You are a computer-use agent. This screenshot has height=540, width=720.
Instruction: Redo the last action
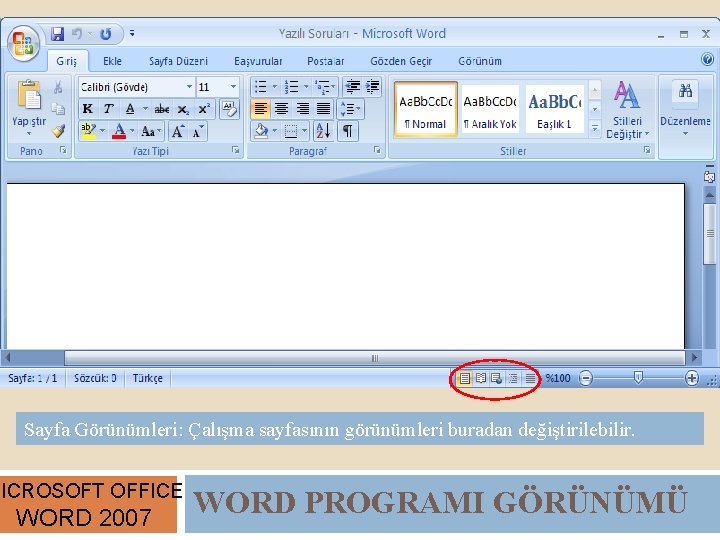[x=106, y=34]
